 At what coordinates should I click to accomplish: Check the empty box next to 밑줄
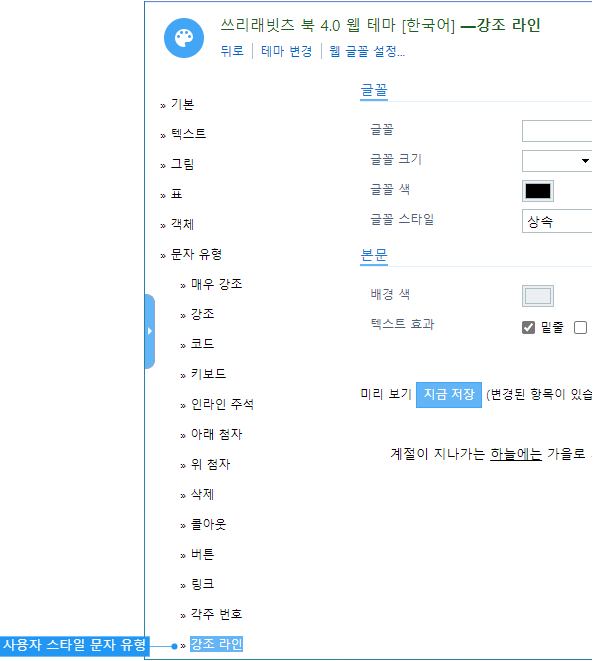(x=580, y=328)
